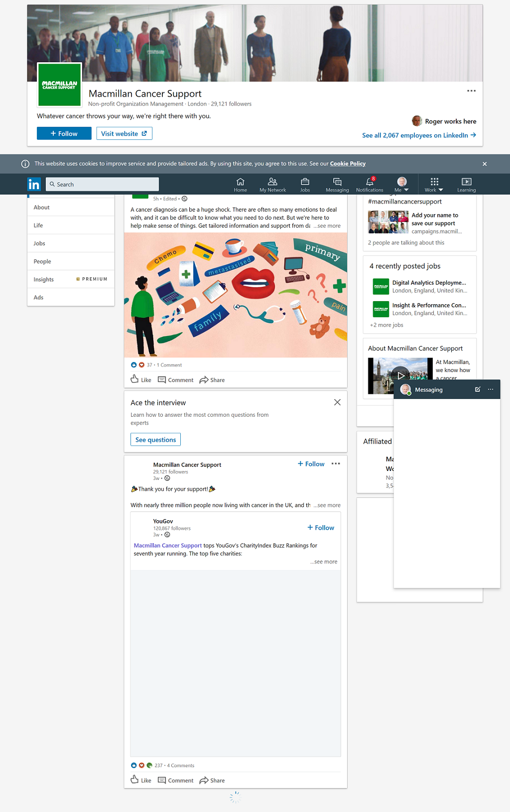Click YouGov author name in shared post
This screenshot has height=812, width=510.
pyautogui.click(x=163, y=521)
